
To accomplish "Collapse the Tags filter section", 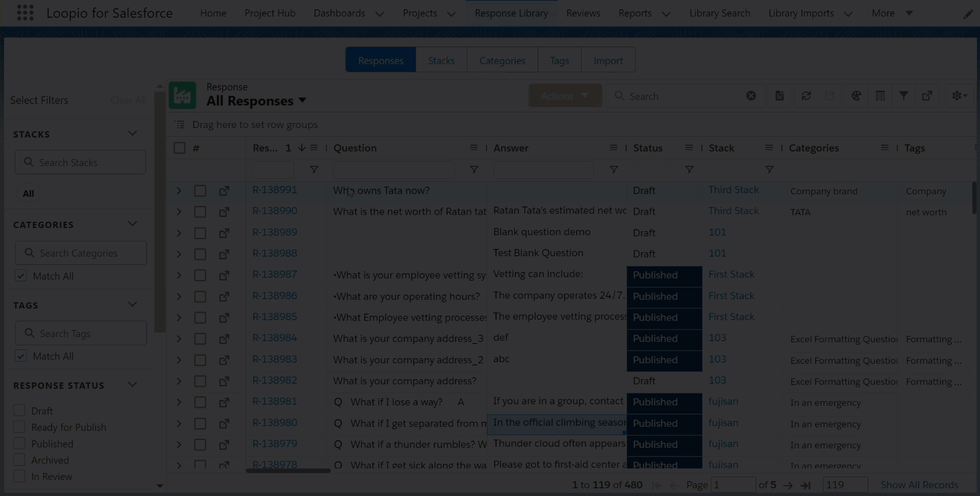I will [x=133, y=304].
